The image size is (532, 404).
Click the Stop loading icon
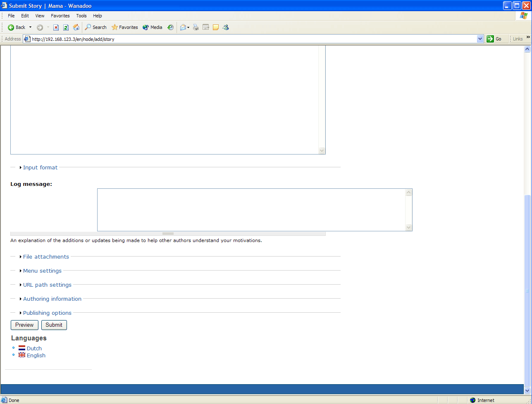point(56,27)
